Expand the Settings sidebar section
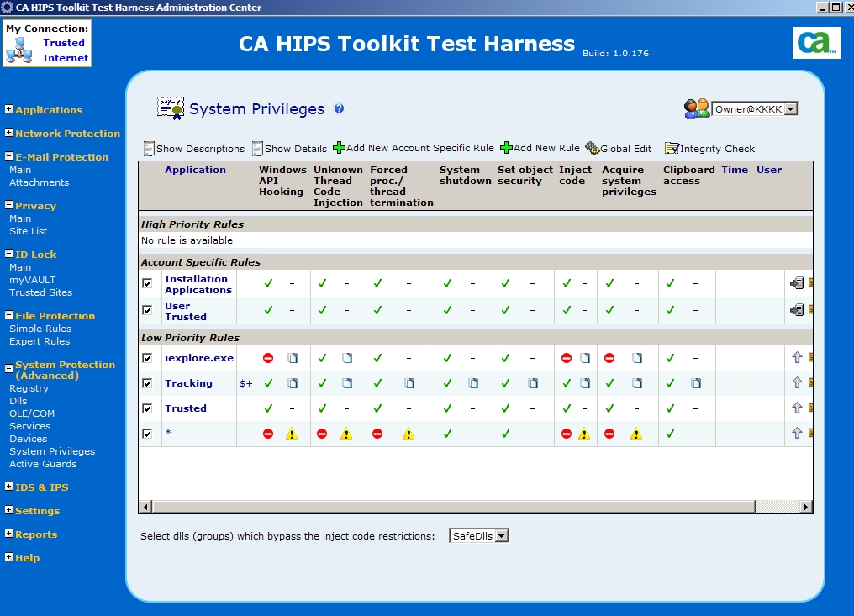Viewport: 854px width, 616px height. click(x=8, y=510)
